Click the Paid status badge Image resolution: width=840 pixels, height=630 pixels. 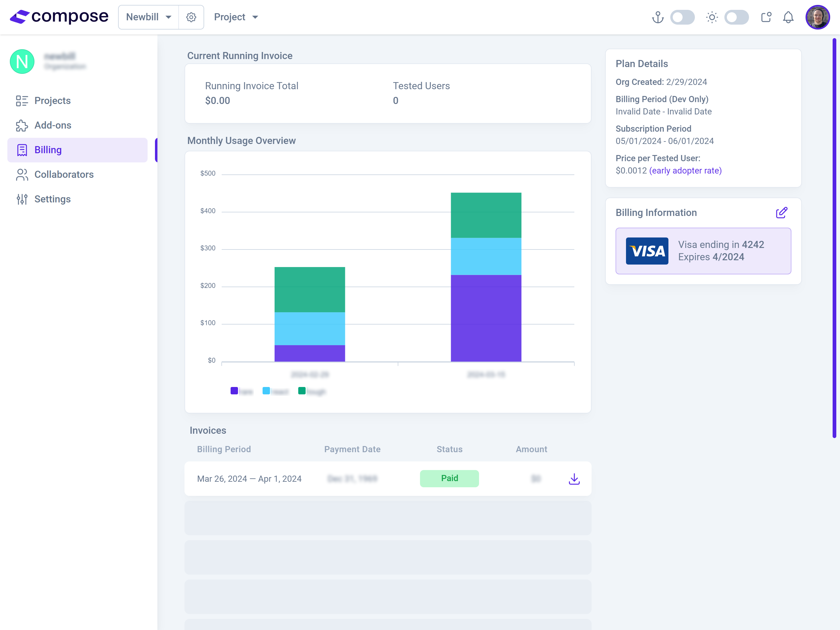click(x=449, y=478)
